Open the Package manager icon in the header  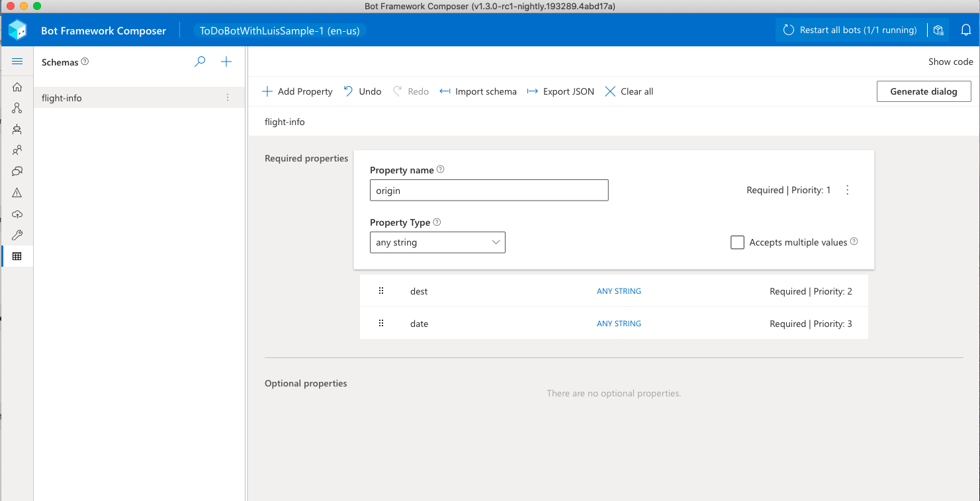coord(938,30)
